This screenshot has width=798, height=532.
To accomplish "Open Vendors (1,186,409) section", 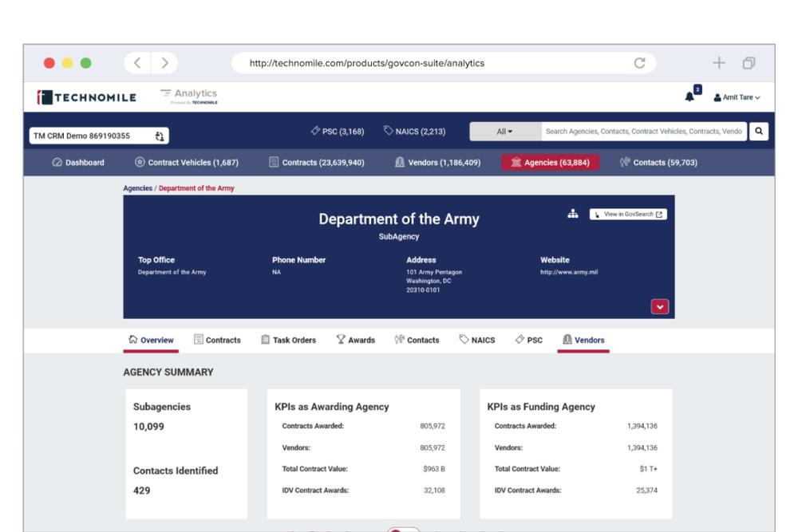I will pos(437,162).
